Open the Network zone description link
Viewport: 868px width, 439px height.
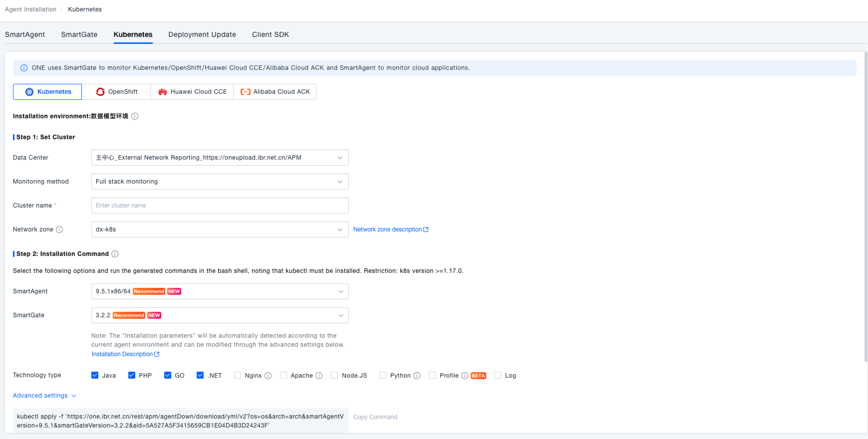(x=390, y=229)
